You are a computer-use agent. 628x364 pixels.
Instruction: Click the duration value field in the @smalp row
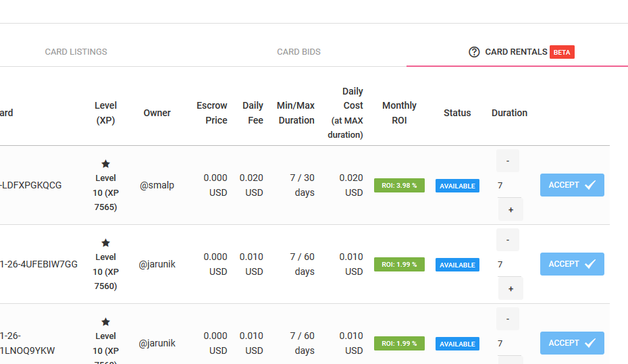point(508,186)
